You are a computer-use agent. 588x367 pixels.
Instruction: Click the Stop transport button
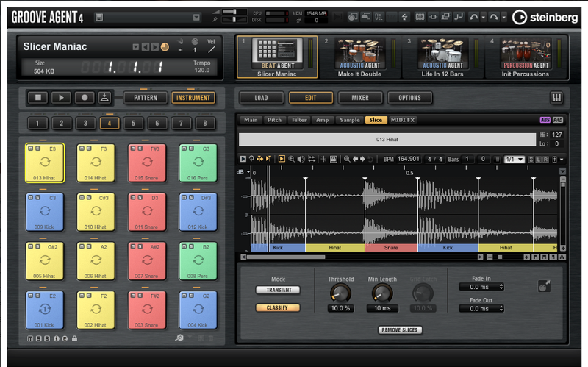click(38, 98)
